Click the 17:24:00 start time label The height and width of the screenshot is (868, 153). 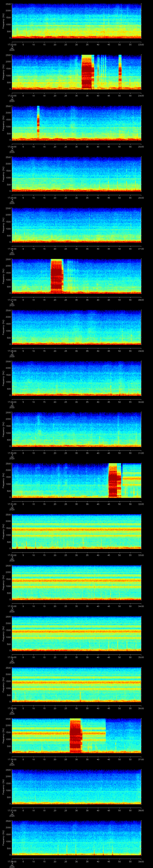click(x=12, y=147)
